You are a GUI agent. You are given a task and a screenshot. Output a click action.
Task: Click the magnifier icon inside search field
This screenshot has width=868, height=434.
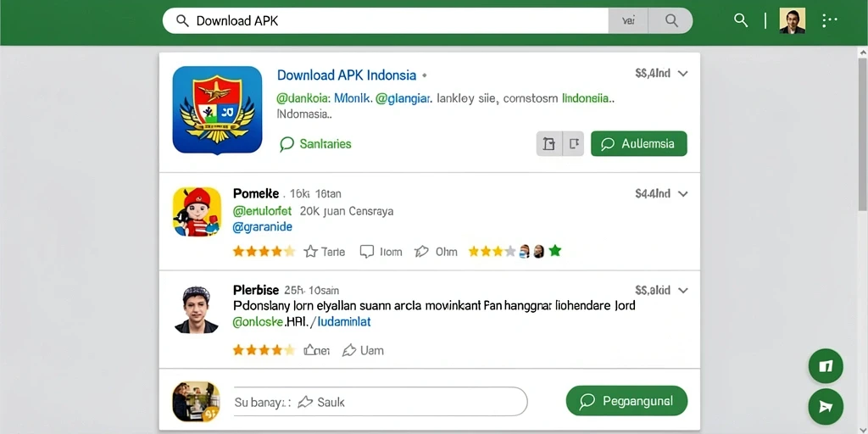tap(182, 21)
